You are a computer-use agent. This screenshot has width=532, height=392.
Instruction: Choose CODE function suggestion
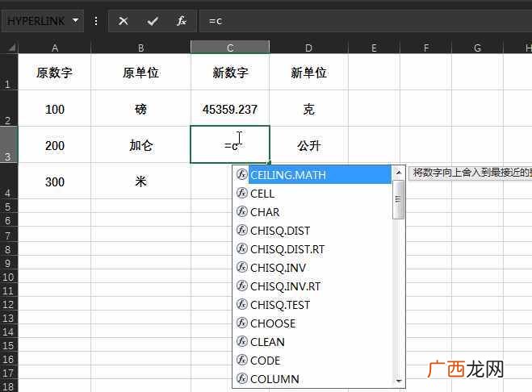265,361
